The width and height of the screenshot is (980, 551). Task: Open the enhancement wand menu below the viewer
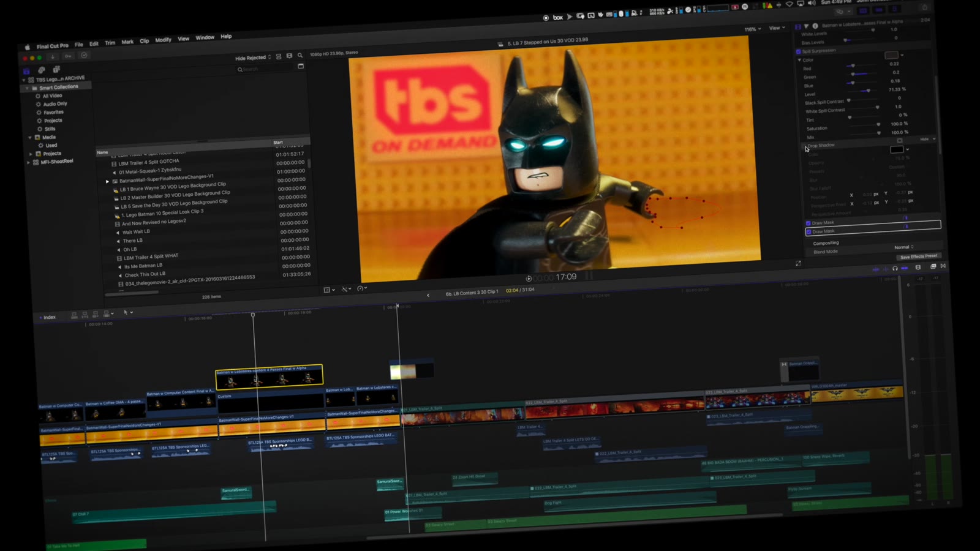[347, 289]
